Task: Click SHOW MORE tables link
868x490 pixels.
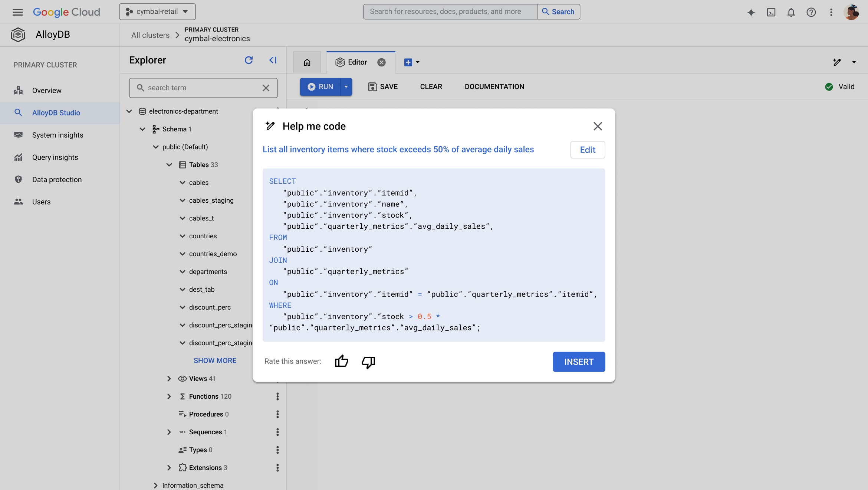Action: [215, 361]
